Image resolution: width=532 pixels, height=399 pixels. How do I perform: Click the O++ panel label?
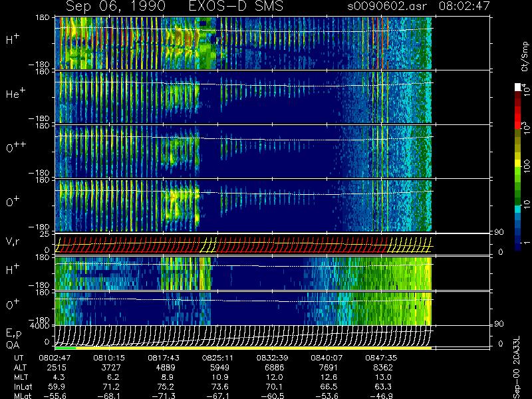pos(16,147)
